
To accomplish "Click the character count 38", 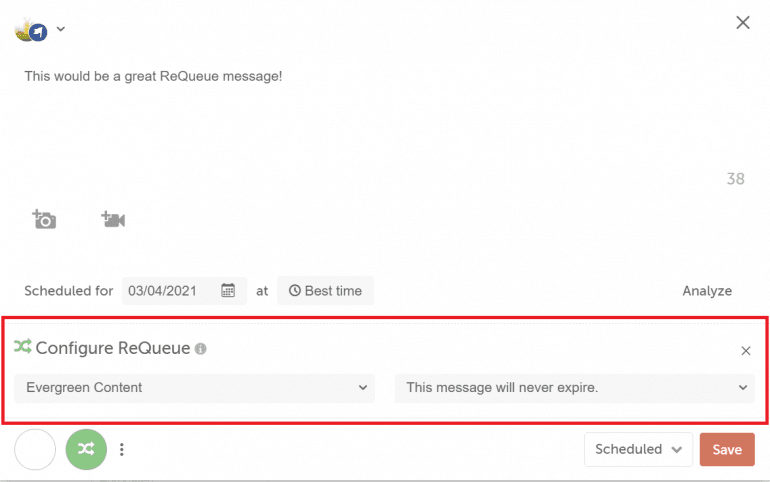I will (x=735, y=179).
